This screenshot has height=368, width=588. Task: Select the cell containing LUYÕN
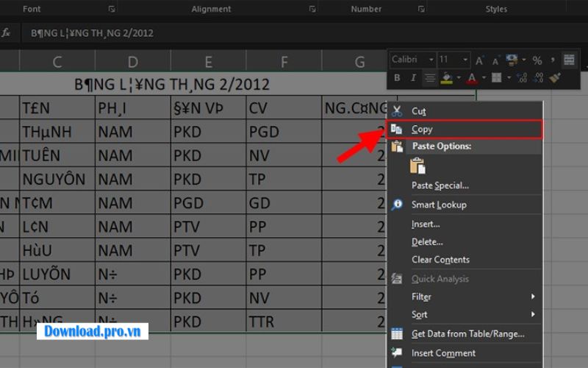tap(57, 274)
